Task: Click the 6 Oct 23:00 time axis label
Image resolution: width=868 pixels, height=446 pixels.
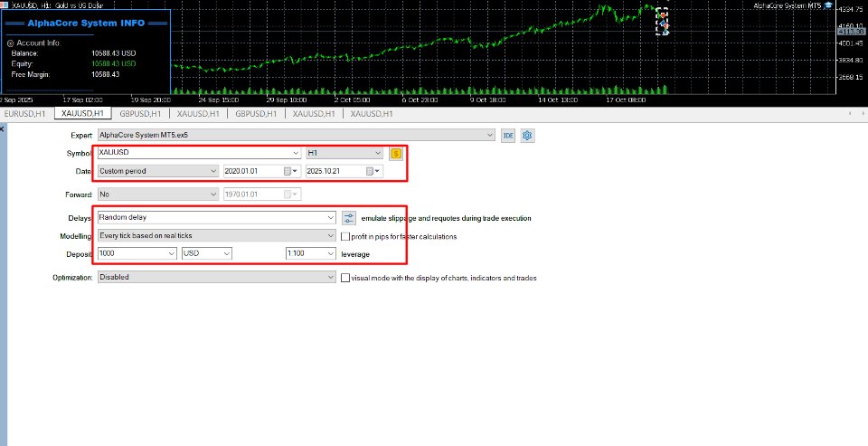Action: tap(420, 100)
